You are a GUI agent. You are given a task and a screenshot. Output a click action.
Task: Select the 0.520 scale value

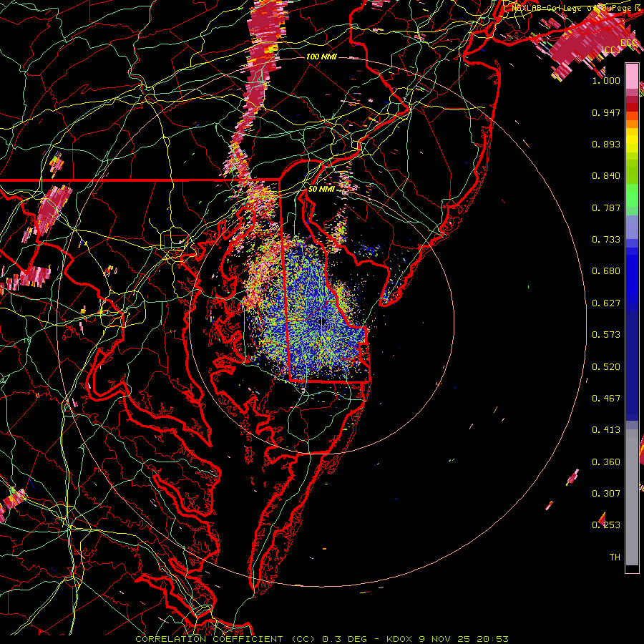click(x=606, y=367)
